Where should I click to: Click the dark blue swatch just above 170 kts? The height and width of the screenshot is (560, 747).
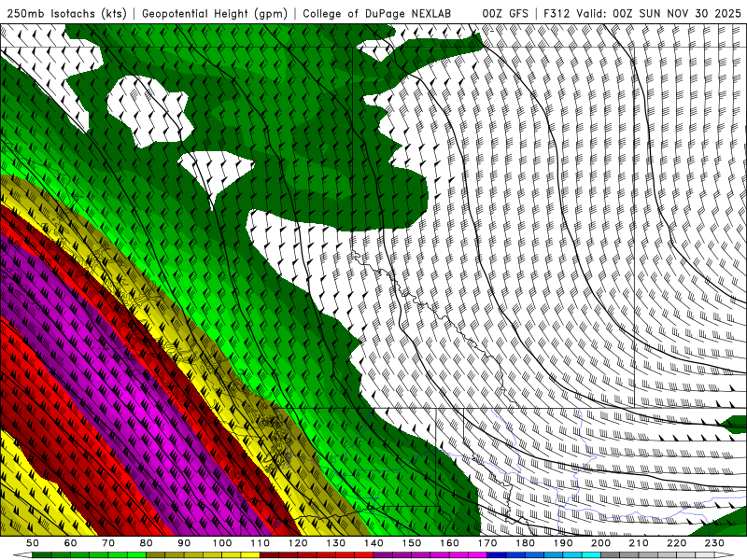497,554
